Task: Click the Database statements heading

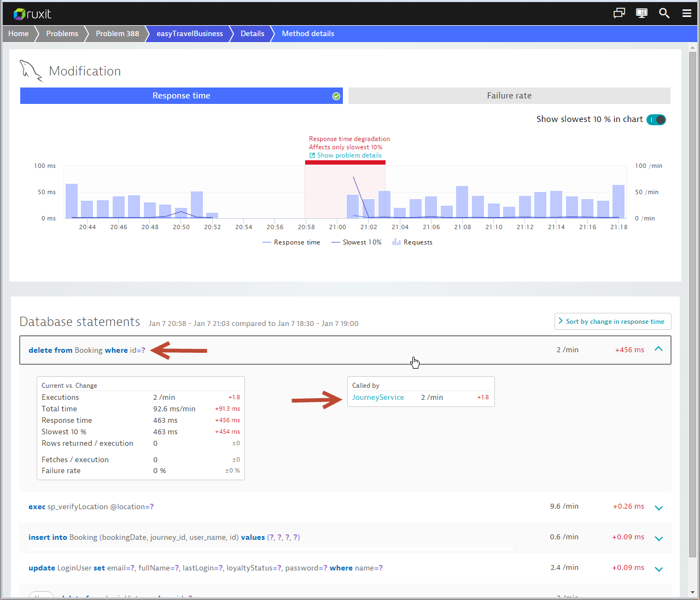Action: pyautogui.click(x=80, y=322)
